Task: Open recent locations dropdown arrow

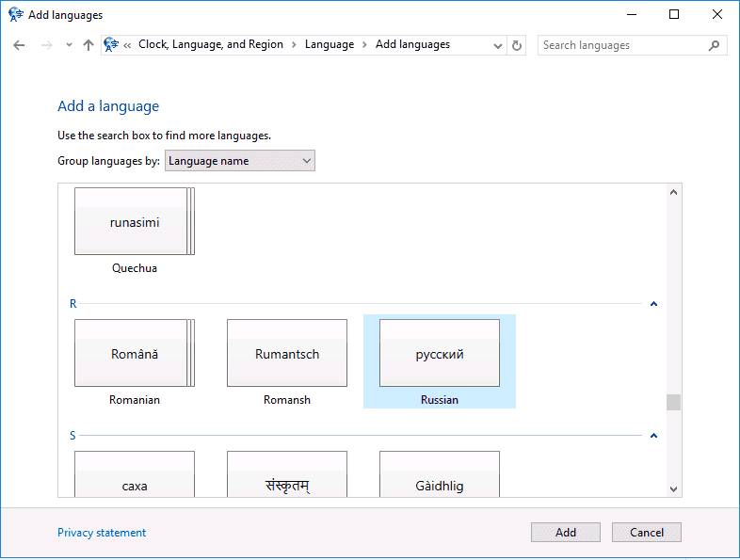Action: (x=69, y=45)
